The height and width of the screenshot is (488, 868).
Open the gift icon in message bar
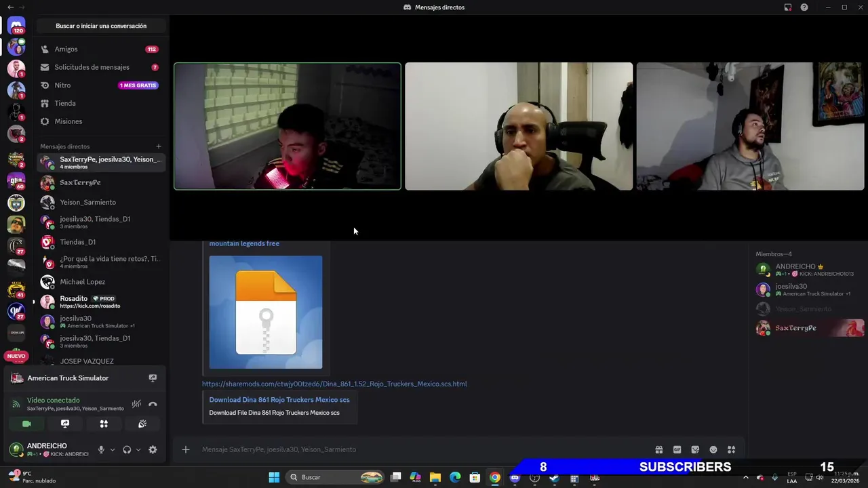point(658,449)
